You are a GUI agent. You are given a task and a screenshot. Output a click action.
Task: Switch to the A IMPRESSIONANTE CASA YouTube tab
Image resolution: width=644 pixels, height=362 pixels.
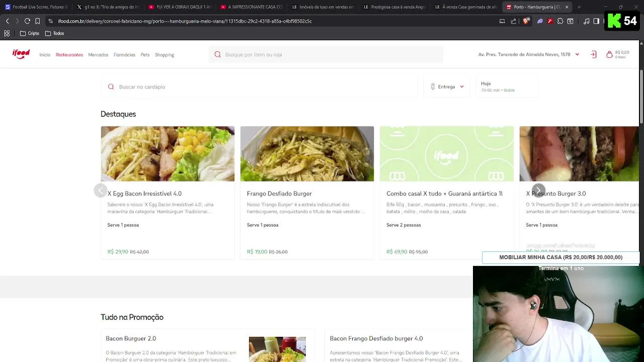pyautogui.click(x=251, y=7)
